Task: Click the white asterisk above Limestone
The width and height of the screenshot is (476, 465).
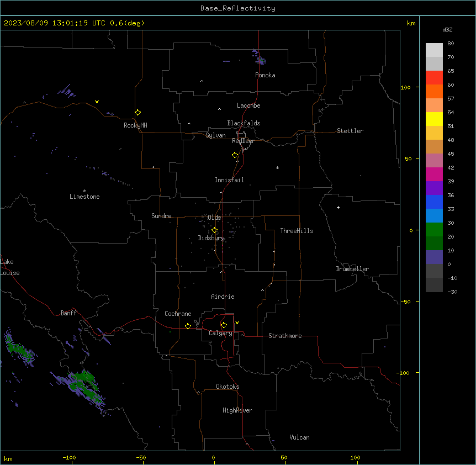Action: coord(84,191)
